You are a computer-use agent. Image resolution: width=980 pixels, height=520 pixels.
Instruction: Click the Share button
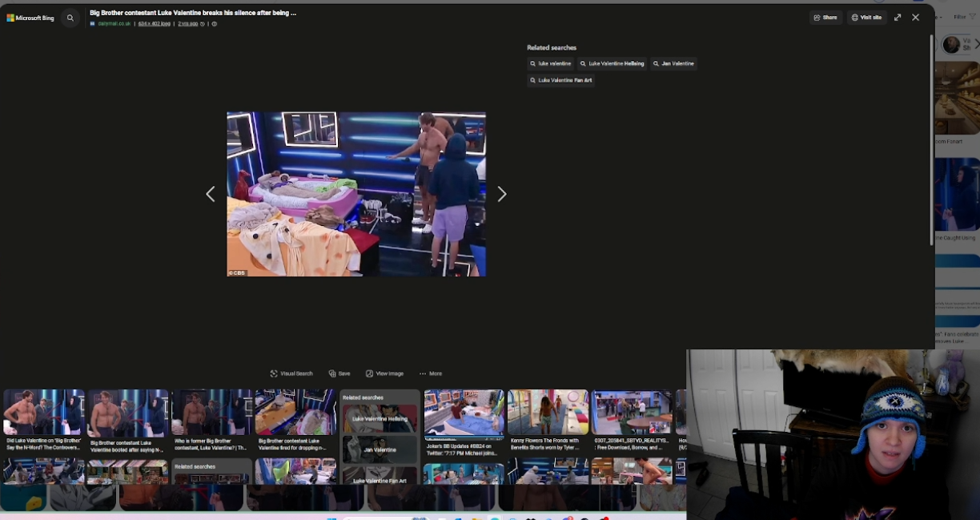point(825,18)
